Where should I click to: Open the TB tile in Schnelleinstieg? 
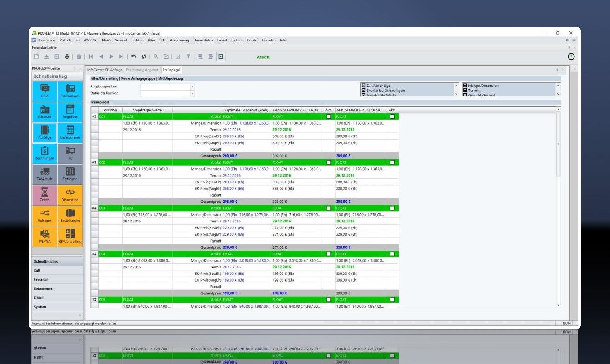coord(70,153)
